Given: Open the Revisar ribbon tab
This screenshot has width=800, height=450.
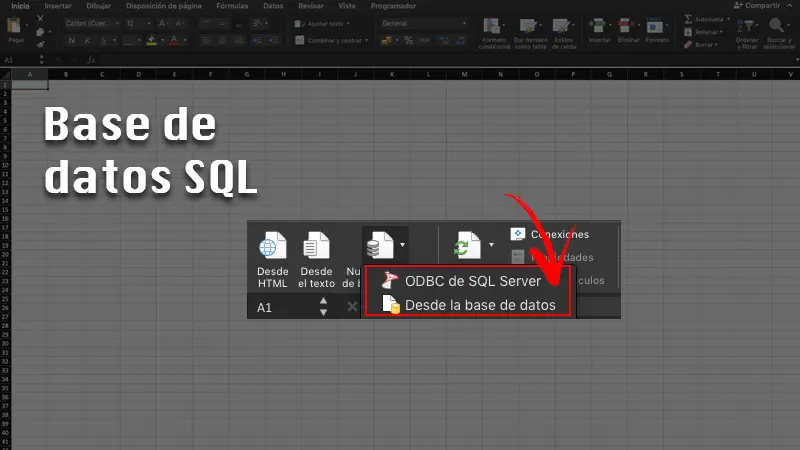Looking at the screenshot, I should click(311, 6).
